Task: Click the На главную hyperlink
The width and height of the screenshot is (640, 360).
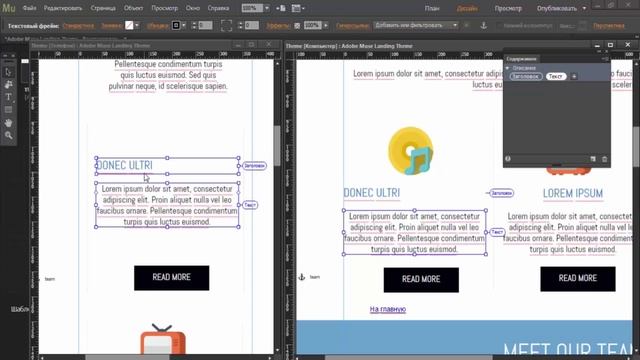Action: [388, 309]
